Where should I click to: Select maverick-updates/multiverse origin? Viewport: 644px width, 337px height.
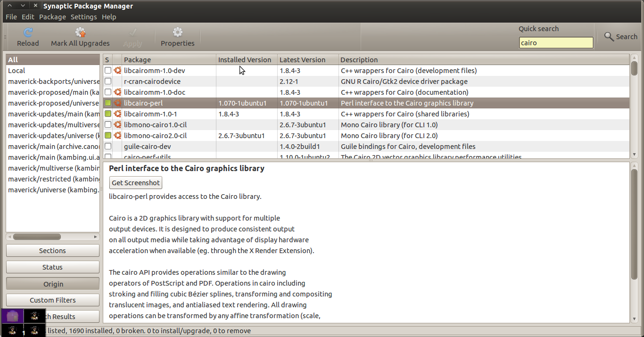pos(53,125)
